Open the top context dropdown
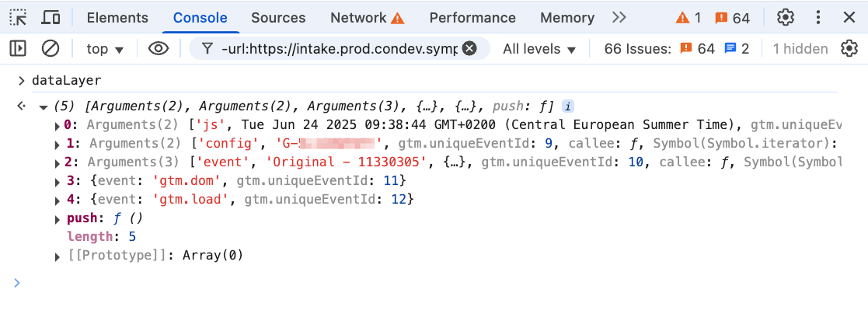The image size is (868, 314). [106, 49]
